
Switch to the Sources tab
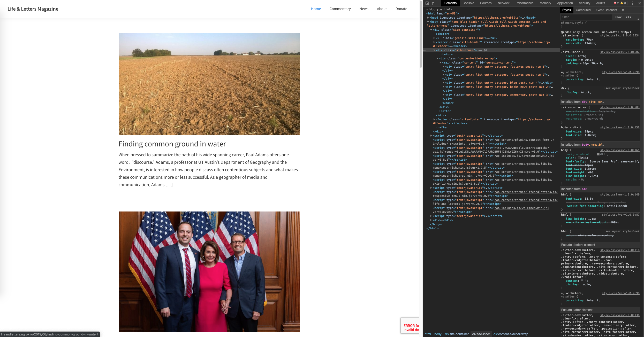(486, 3)
